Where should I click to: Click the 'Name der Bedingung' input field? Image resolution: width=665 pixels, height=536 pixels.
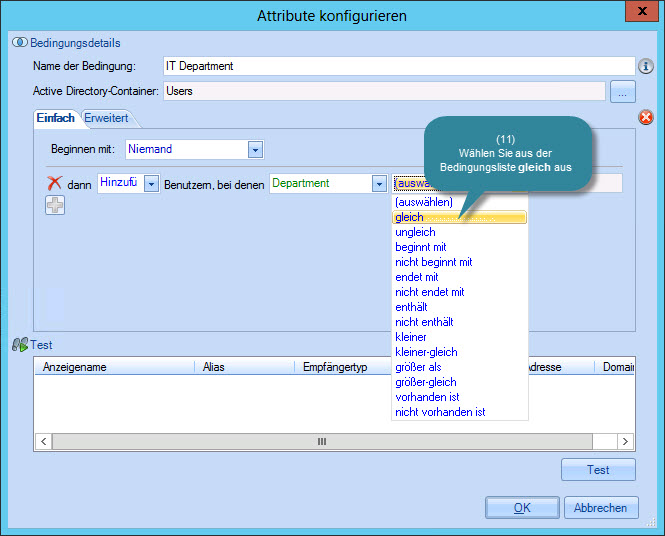tap(399, 66)
